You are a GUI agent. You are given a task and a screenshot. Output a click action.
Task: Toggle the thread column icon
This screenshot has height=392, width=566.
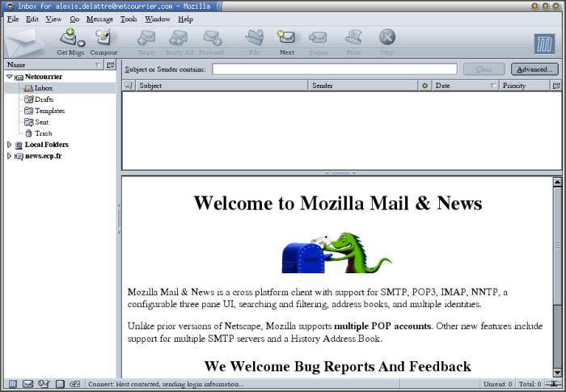coord(129,86)
